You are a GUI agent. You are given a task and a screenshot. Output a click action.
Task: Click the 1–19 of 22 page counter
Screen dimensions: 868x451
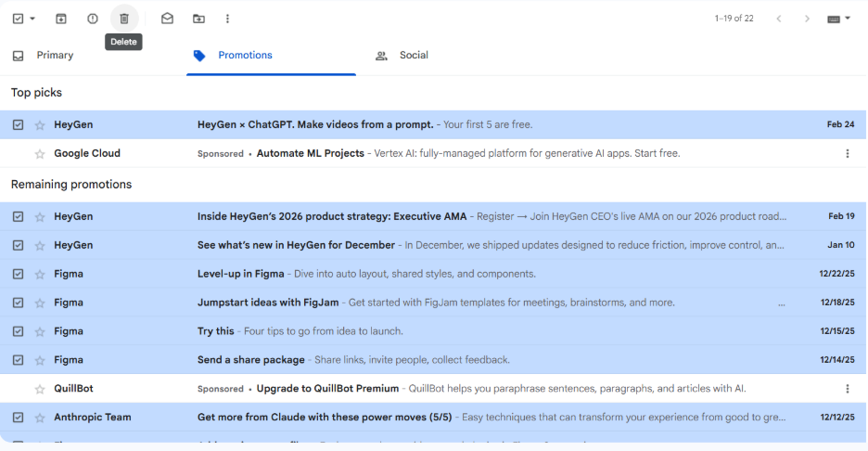[734, 19]
